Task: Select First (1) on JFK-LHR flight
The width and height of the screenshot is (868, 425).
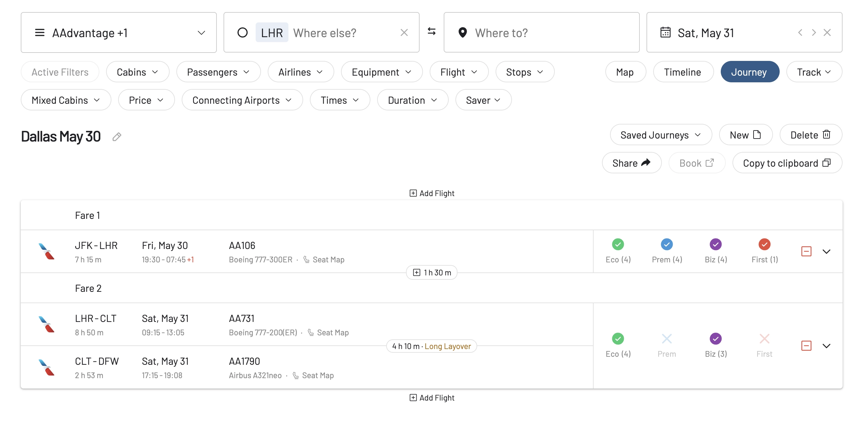Action: [765, 250]
